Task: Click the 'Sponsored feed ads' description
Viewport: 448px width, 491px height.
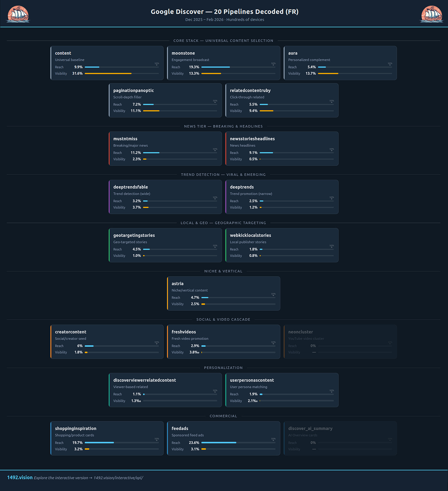Action: click(188, 435)
